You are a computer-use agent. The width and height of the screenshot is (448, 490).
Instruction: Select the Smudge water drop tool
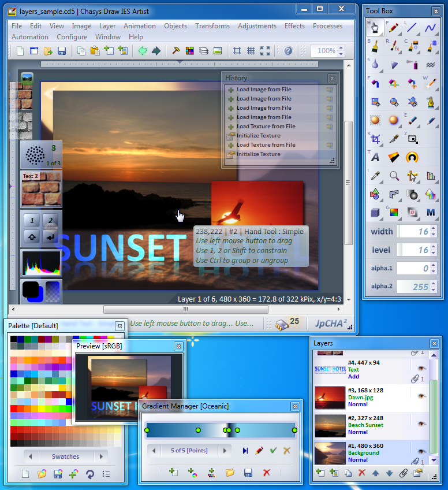click(x=375, y=65)
